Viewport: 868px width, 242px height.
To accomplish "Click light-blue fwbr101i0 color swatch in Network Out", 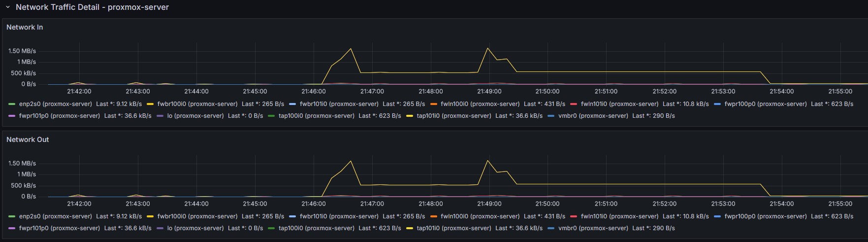I will pos(292,216).
